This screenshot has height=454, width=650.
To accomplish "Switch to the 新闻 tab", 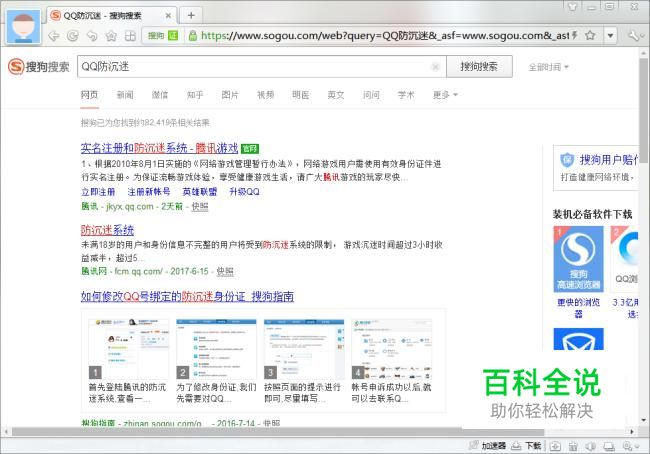I will 125,95.
